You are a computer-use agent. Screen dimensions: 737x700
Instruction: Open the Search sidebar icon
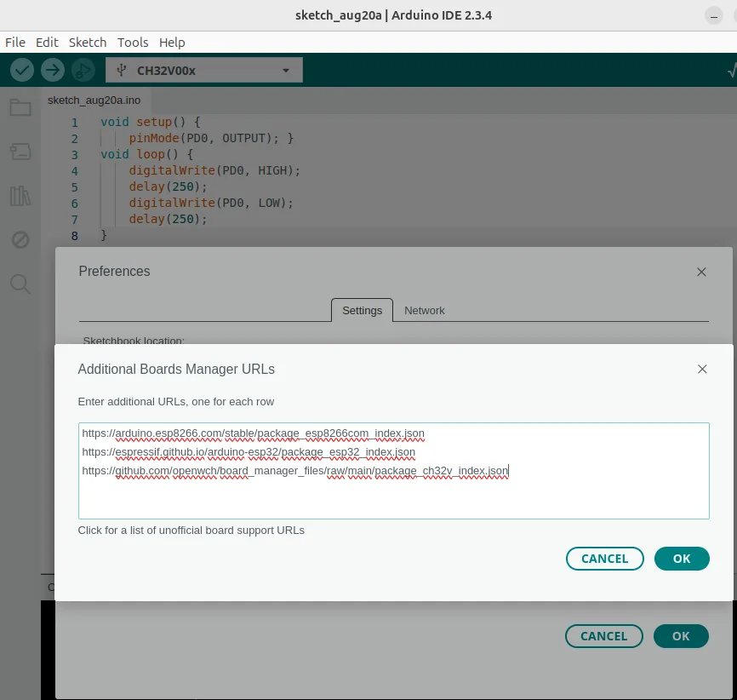coord(20,284)
